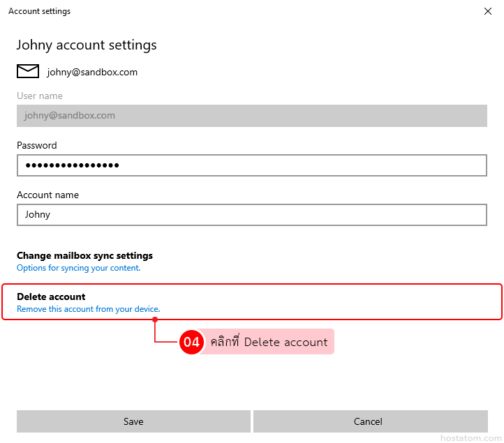Screen dimensions: 504x443
Task: Click the pink 'Delete account' instruction callout
Action: [x=269, y=342]
